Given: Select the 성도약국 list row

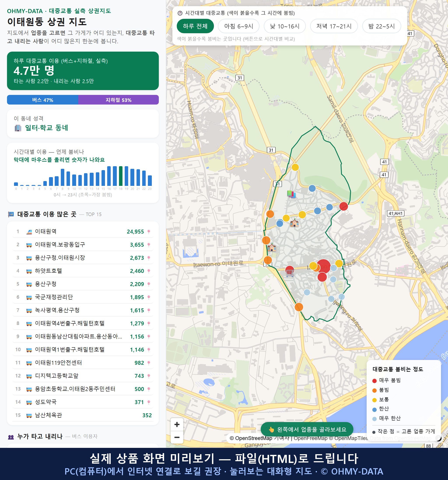Looking at the screenshot, I should point(83,402).
